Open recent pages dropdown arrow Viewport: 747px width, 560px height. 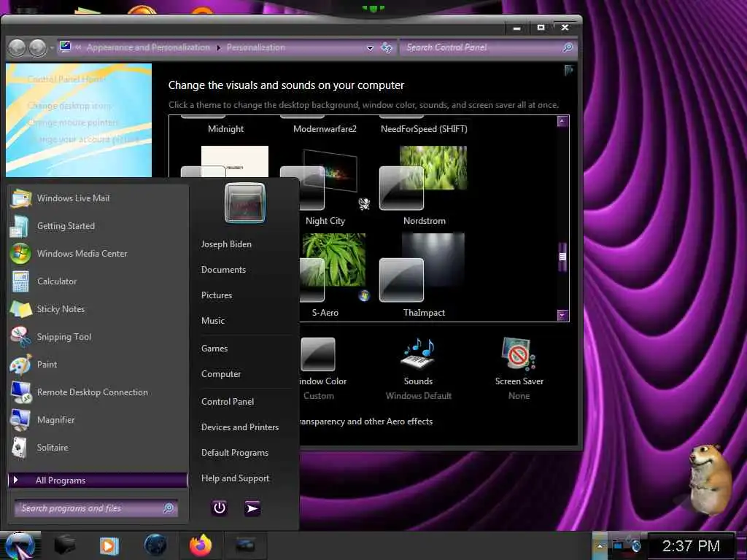52,48
